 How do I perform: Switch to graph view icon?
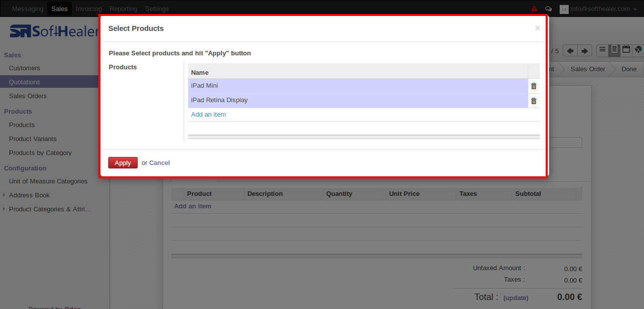(638, 50)
